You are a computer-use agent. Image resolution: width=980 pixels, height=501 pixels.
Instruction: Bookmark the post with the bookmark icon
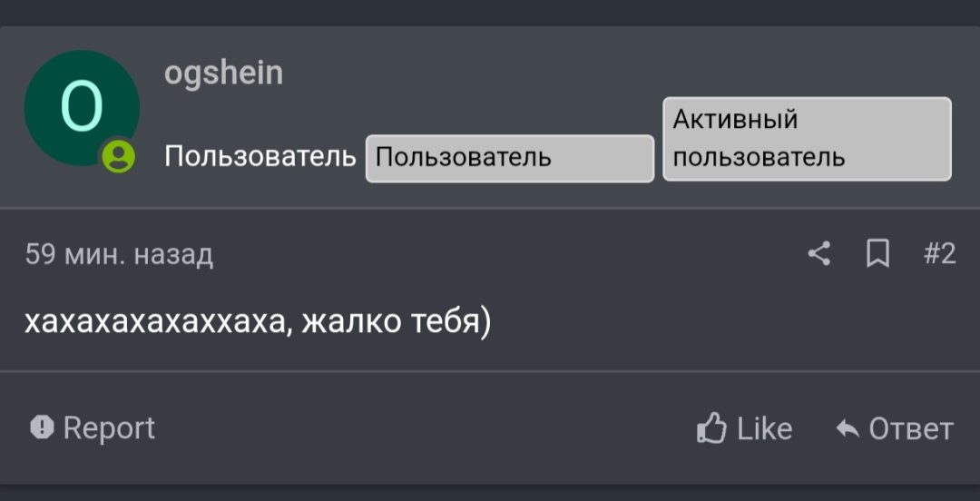[878, 254]
